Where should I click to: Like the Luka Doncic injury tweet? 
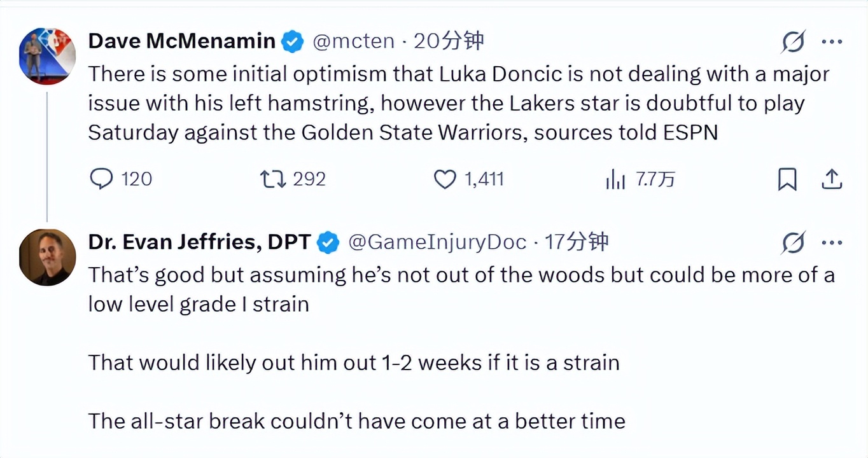tap(445, 179)
